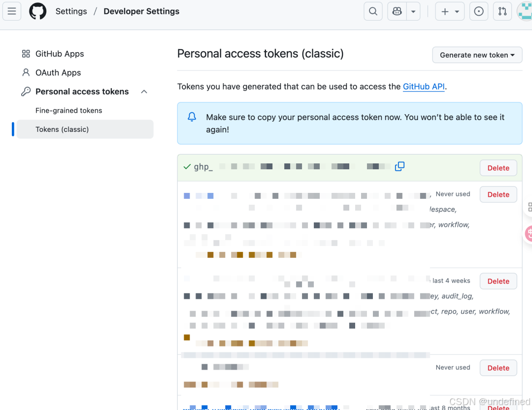Select Tokens (classic) sidebar entry
The image size is (532, 410).
(85, 129)
